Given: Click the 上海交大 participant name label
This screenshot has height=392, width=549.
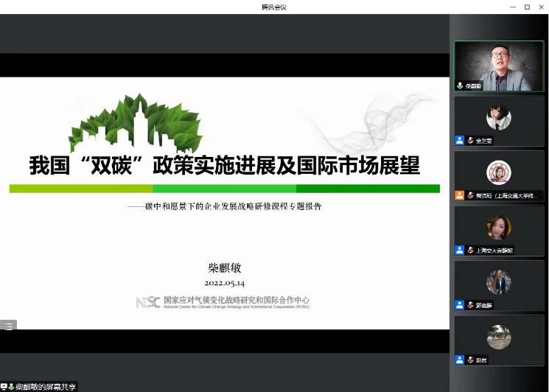Looking at the screenshot, I should [x=494, y=251].
